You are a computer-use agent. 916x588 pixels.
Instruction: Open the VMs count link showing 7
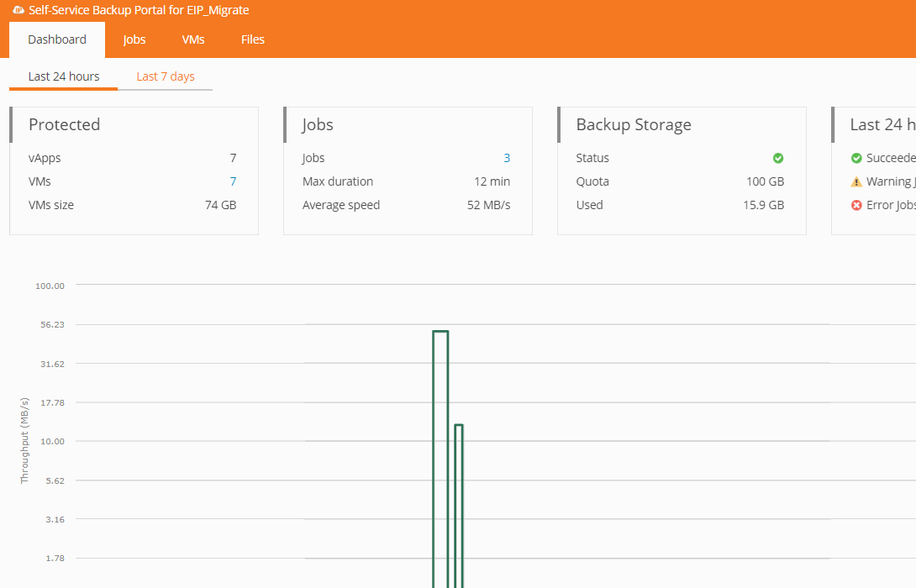(x=233, y=181)
